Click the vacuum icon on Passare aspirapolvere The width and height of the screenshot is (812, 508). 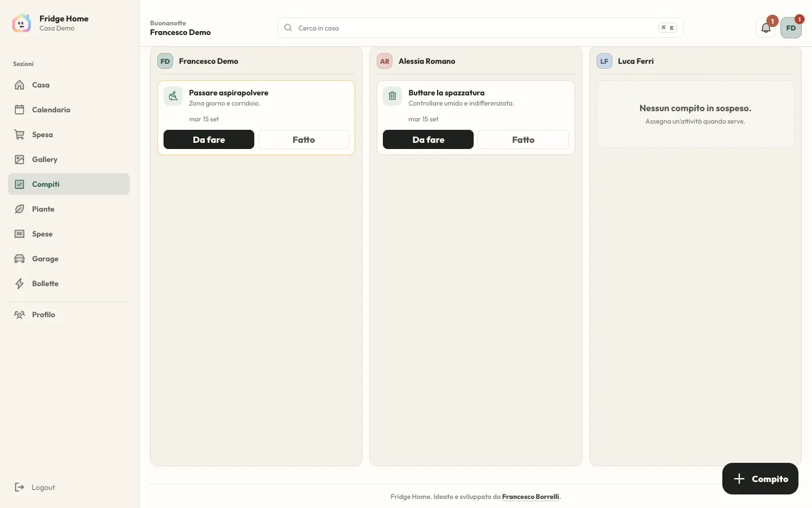(x=173, y=96)
